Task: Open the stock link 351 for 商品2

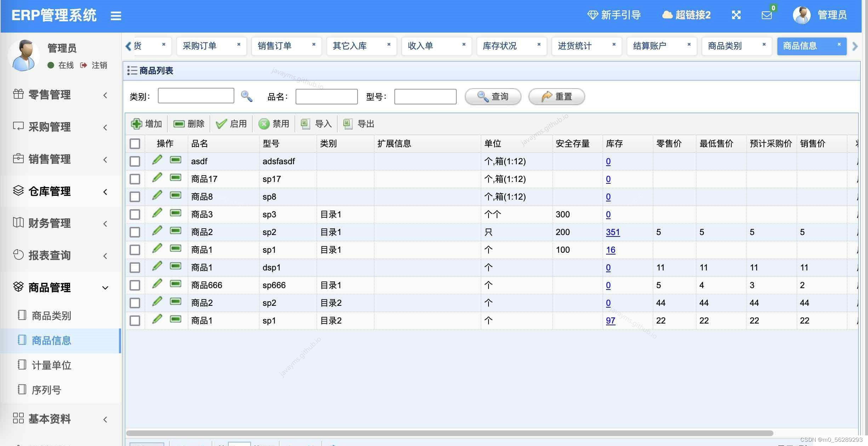Action: click(613, 232)
